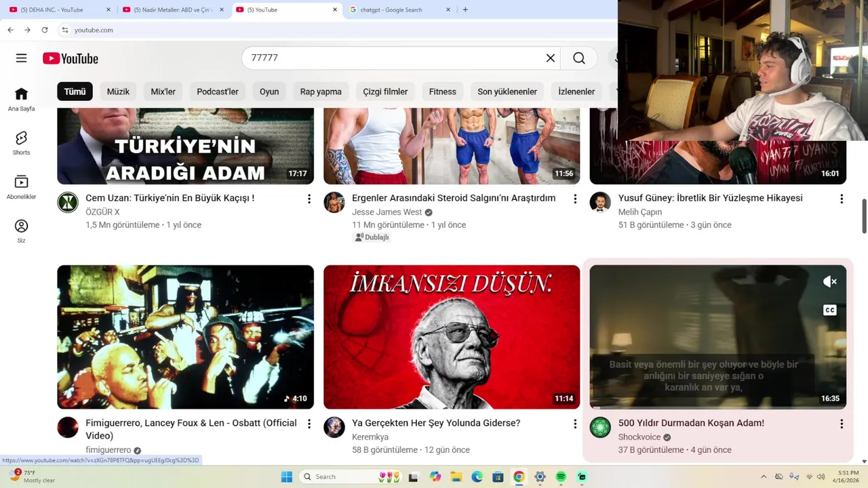Open the Keremkya channel name
The height and width of the screenshot is (488, 868).
(x=370, y=437)
